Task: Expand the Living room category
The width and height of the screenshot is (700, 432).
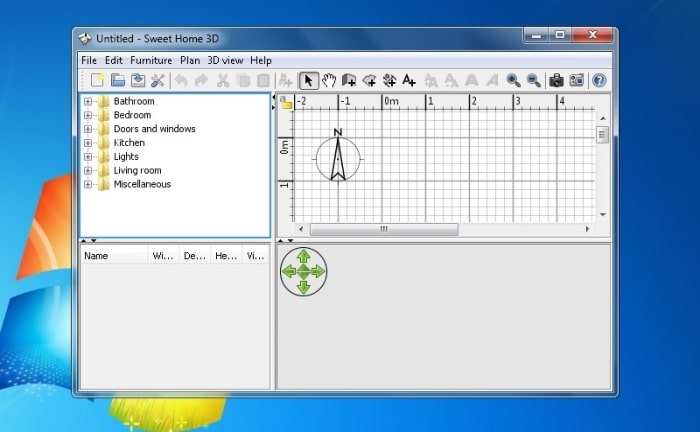Action: pos(88,170)
